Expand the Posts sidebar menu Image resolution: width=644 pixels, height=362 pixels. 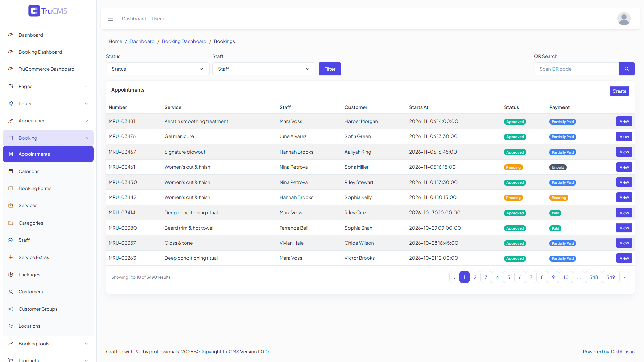[x=48, y=104]
